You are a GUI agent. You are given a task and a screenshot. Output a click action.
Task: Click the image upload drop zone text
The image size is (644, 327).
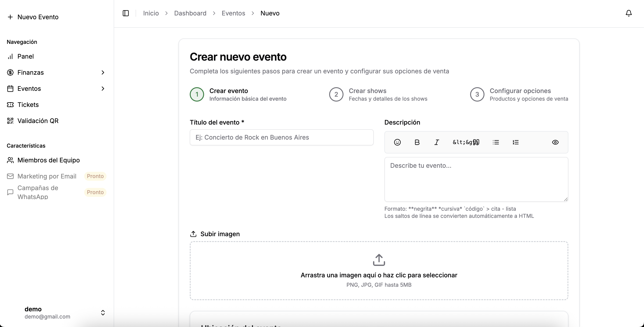(379, 275)
